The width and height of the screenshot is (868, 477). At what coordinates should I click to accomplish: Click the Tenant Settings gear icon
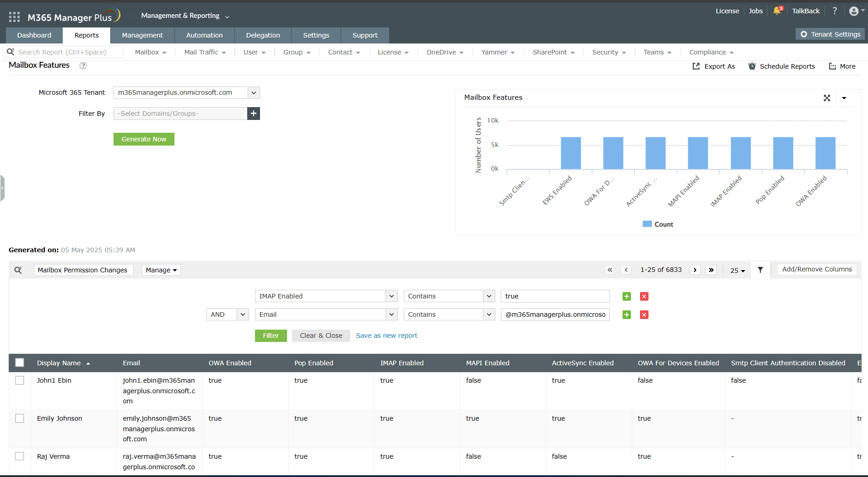tap(804, 34)
